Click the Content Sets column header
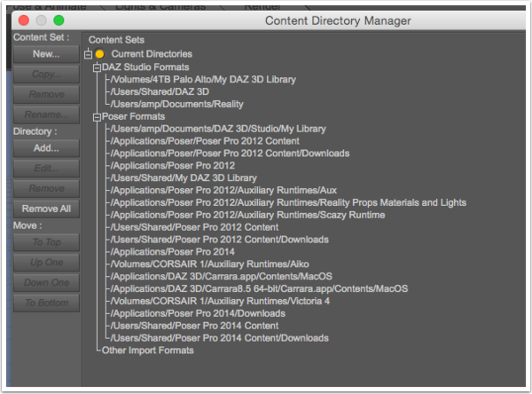This screenshot has height=394, width=532. 116,40
